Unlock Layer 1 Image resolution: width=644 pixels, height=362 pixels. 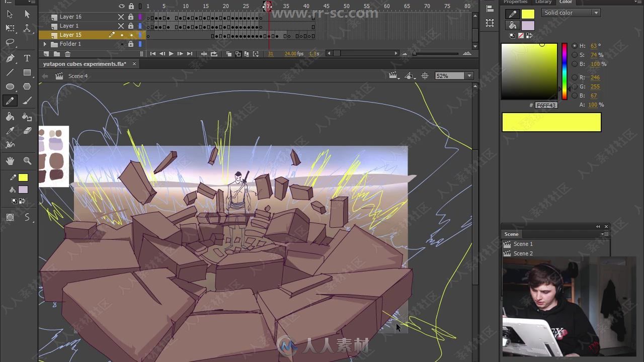click(x=131, y=26)
